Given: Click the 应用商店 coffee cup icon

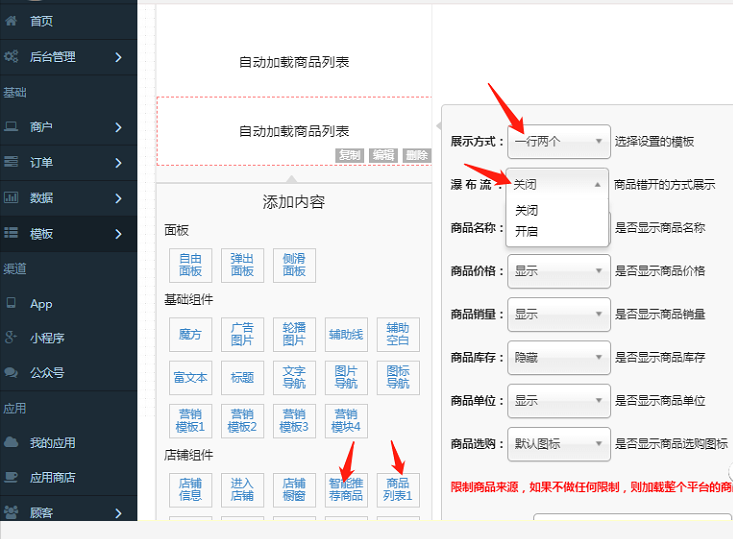Looking at the screenshot, I should (11, 477).
